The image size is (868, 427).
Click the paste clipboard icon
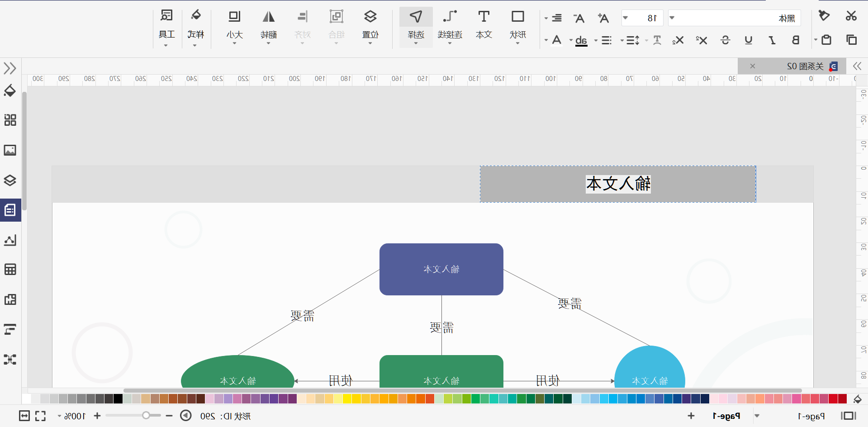point(826,40)
